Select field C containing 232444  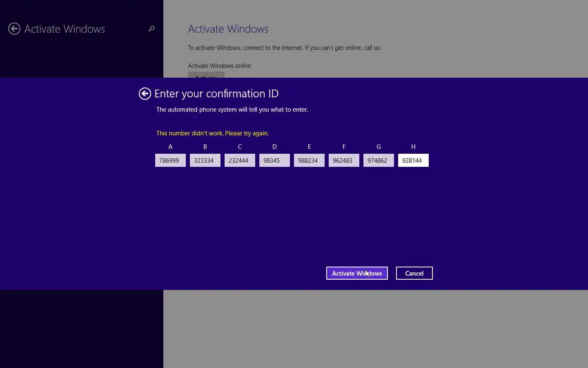(240, 160)
